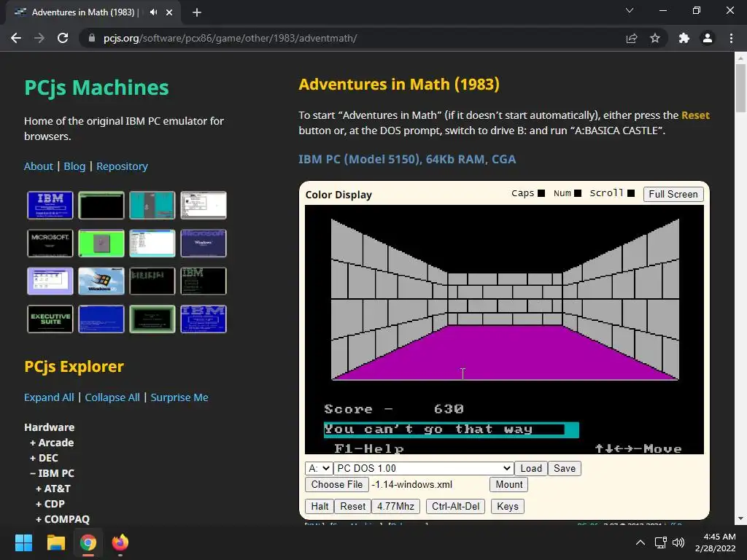Click the yellow Reset link in instructions
This screenshot has height=560, width=747.
tap(695, 115)
